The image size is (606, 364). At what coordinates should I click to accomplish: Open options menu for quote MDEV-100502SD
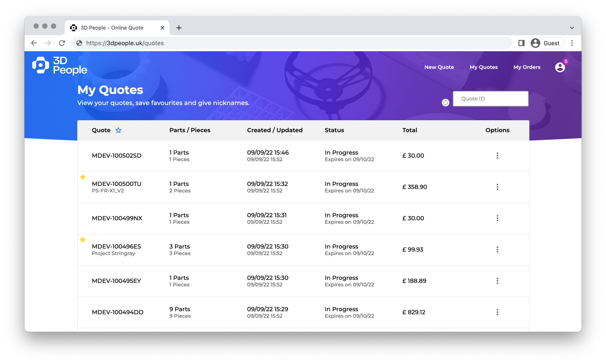(497, 155)
